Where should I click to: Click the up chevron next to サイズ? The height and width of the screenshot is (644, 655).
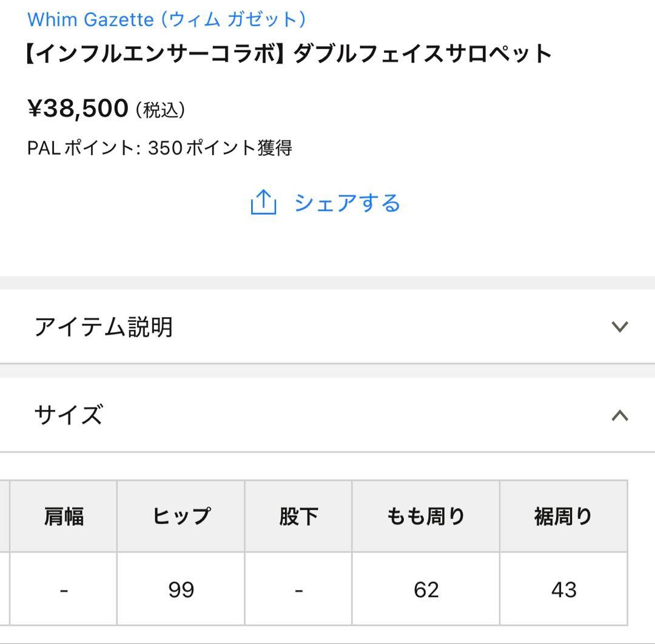point(620,415)
